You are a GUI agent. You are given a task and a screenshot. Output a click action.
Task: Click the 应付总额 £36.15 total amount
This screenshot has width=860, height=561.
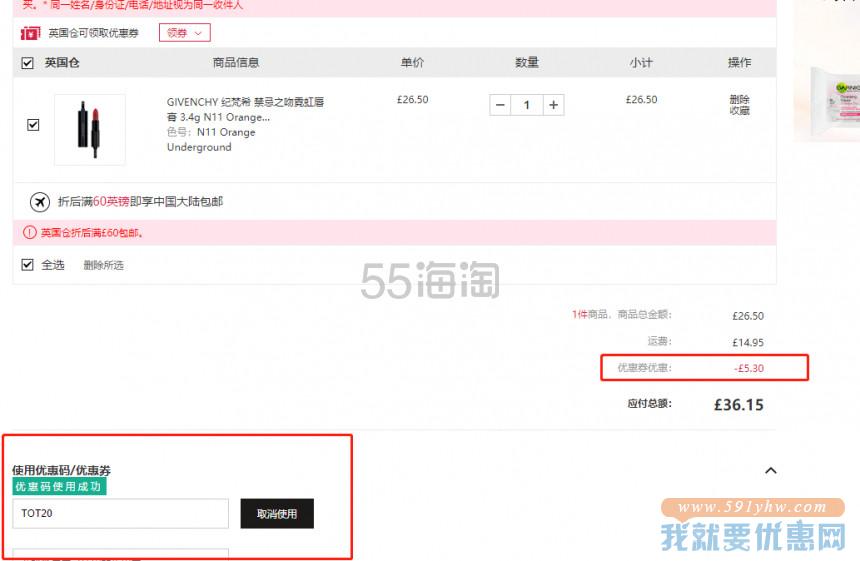pos(738,405)
